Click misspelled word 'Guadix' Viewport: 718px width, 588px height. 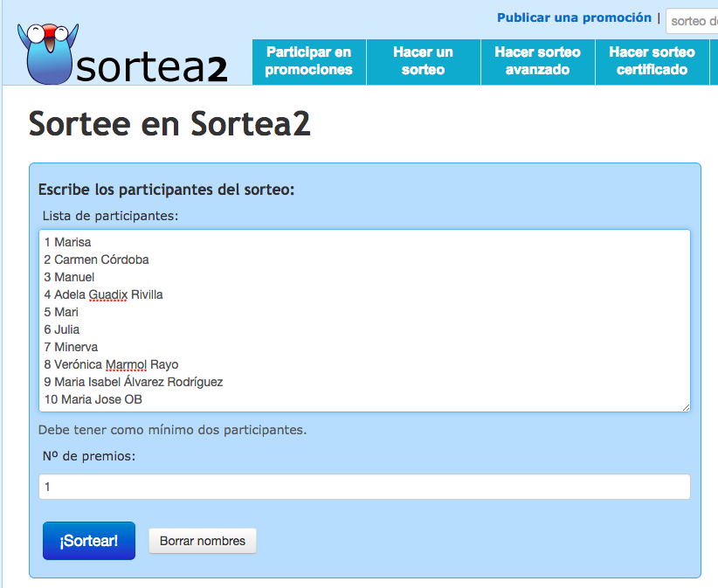(108, 295)
